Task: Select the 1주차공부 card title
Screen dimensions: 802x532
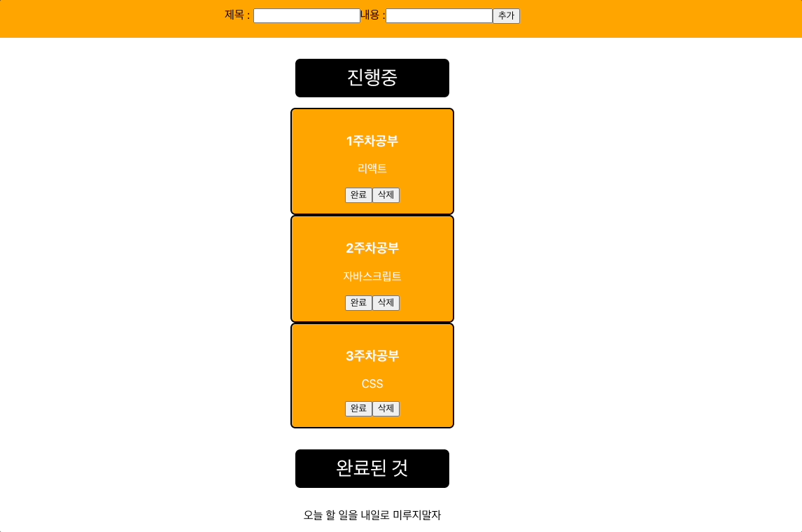Action: pyautogui.click(x=372, y=141)
